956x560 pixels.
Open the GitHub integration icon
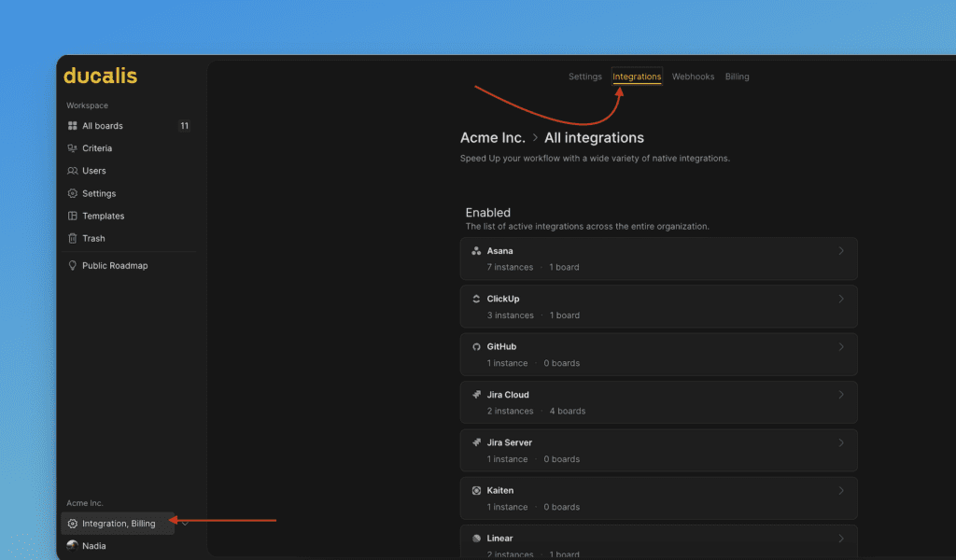[477, 346]
